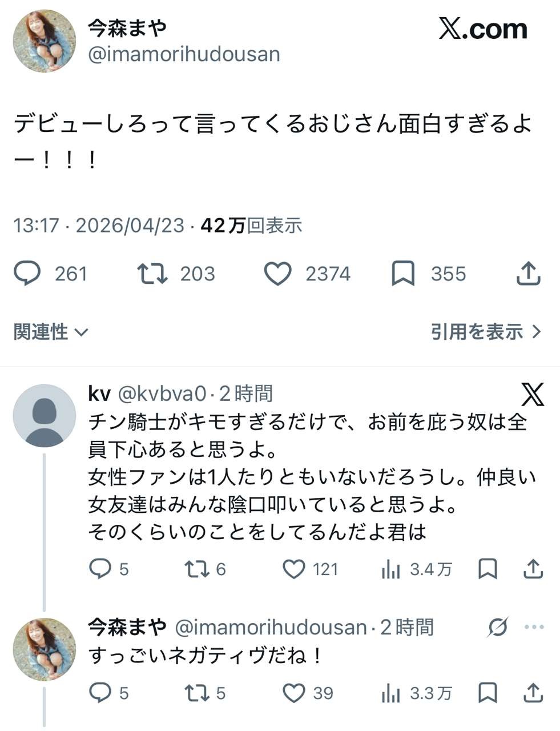This screenshot has width=560, height=731.
Task: Bookmark 今森まや's reply at the bottom
Action: [488, 693]
